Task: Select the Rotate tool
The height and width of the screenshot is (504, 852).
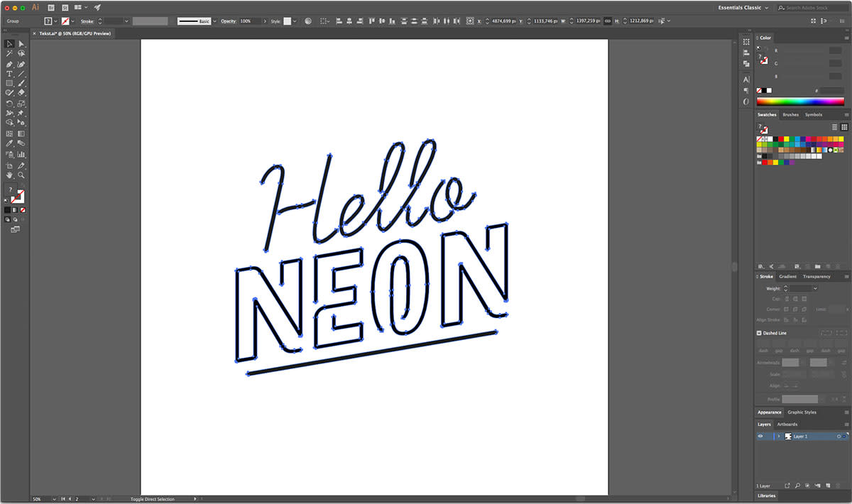Action: point(9,104)
